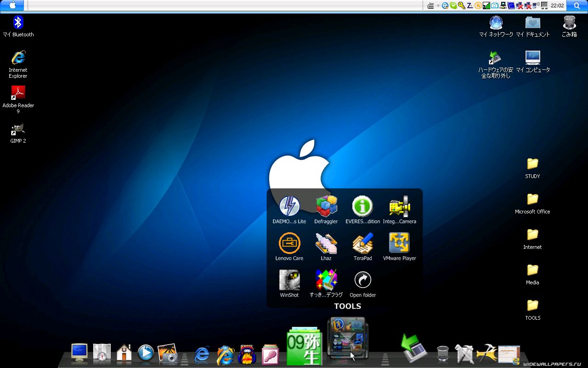Open the window thumbnail at dock end

pyautogui.click(x=509, y=355)
